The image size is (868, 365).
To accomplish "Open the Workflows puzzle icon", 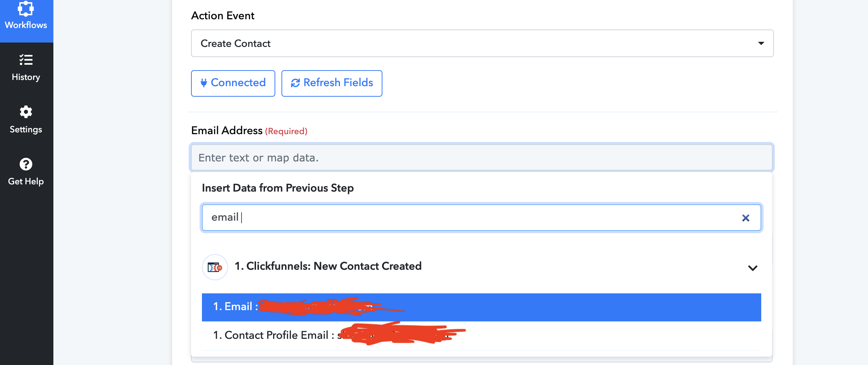I will (x=26, y=8).
